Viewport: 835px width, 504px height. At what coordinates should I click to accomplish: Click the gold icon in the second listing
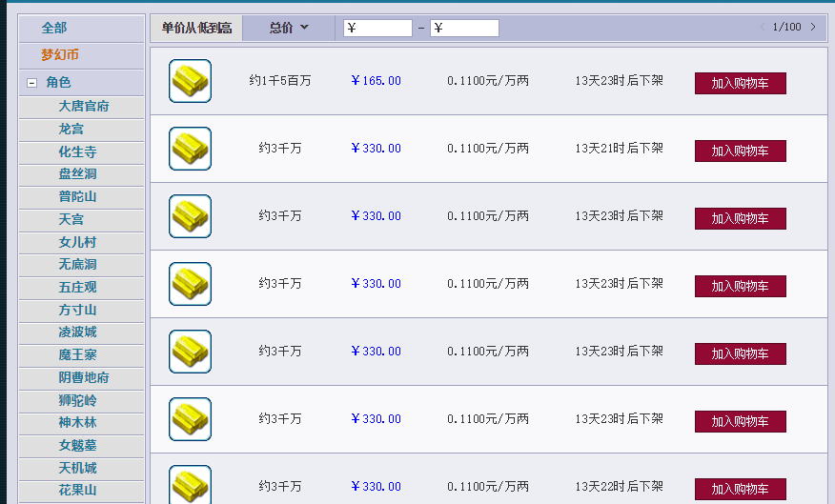pos(190,149)
